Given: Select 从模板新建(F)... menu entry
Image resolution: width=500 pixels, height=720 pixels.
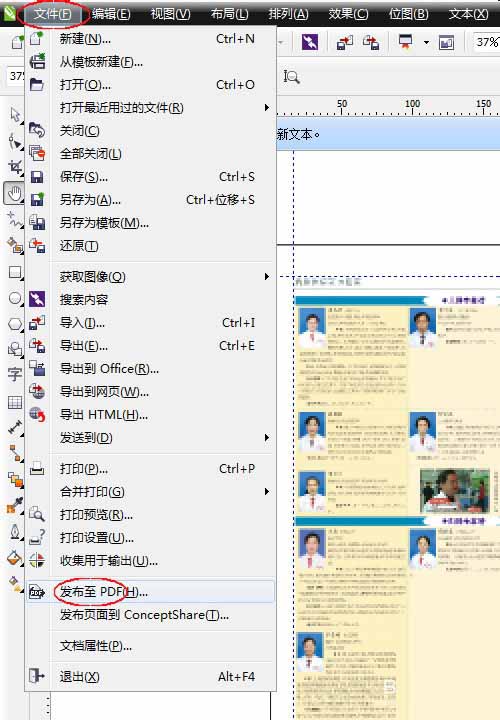Looking at the screenshot, I should point(151,62).
